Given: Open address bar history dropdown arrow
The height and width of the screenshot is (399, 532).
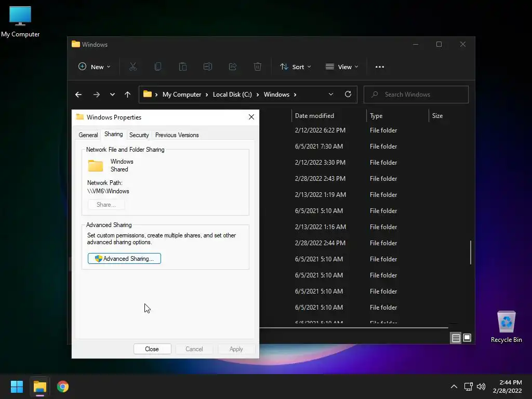Looking at the screenshot, I should (331, 95).
